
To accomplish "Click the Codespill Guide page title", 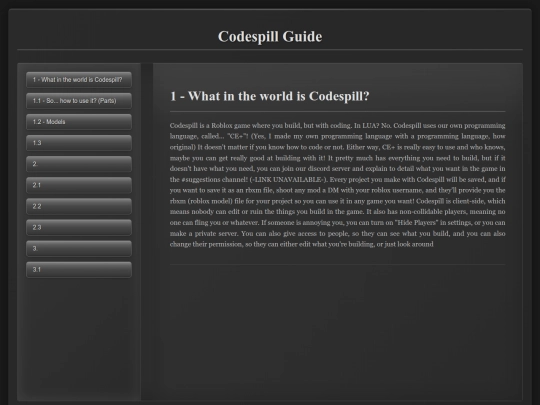I will coord(270,37).
